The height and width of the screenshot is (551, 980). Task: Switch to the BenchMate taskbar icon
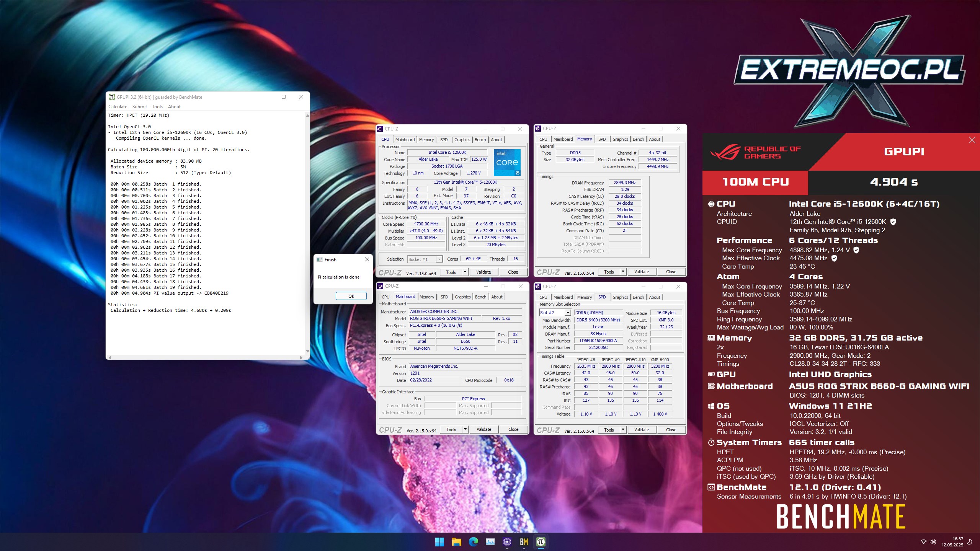coord(524,542)
